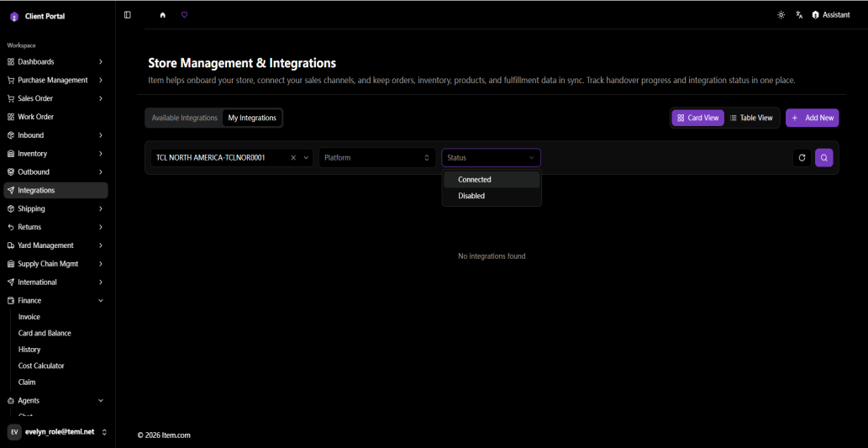The height and width of the screenshot is (448, 868).
Task: Switch to Card View
Action: pyautogui.click(x=698, y=118)
